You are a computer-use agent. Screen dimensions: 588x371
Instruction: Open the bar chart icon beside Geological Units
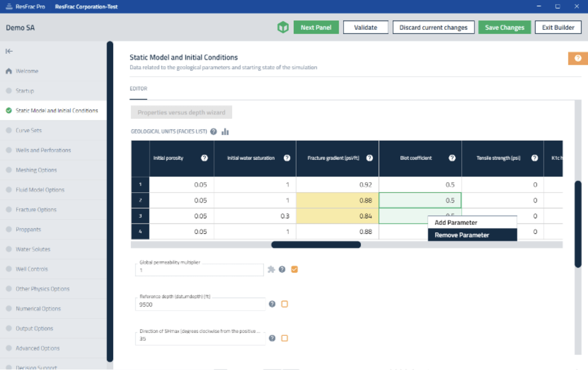point(225,132)
